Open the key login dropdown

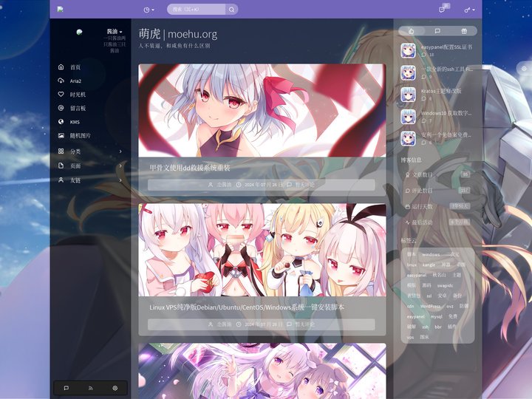coord(469,10)
